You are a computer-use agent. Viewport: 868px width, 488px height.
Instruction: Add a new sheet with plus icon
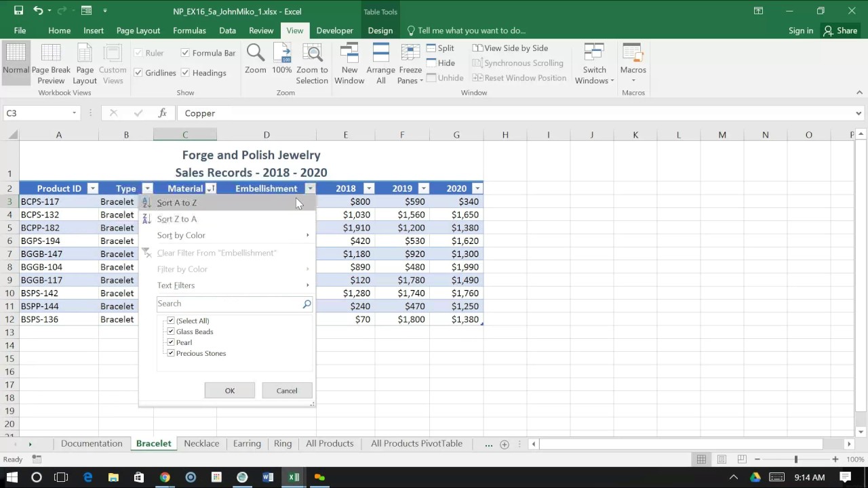[504, 444]
